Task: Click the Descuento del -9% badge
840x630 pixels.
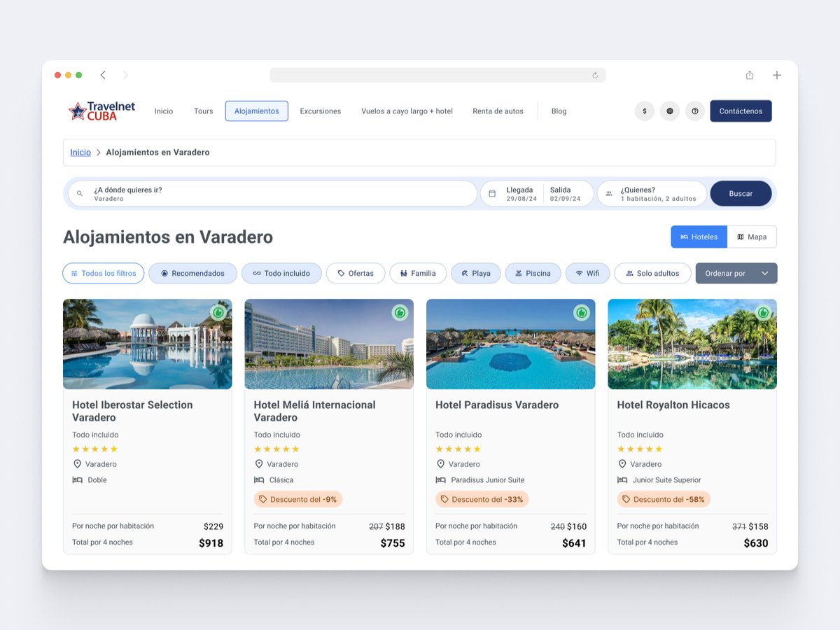Action: tap(298, 500)
